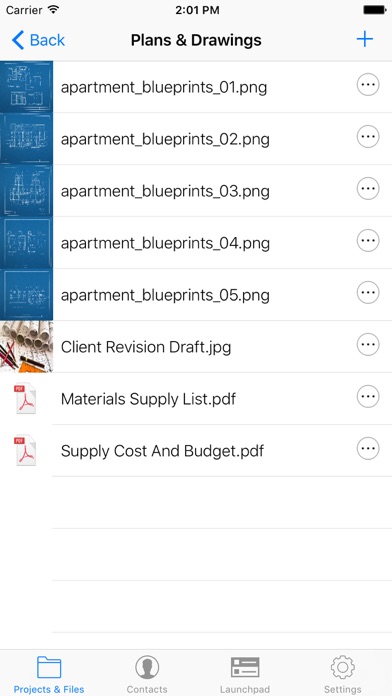The image size is (392, 696).
Task: Open the apartment_blueprints_03.png file row
Action: (196, 191)
